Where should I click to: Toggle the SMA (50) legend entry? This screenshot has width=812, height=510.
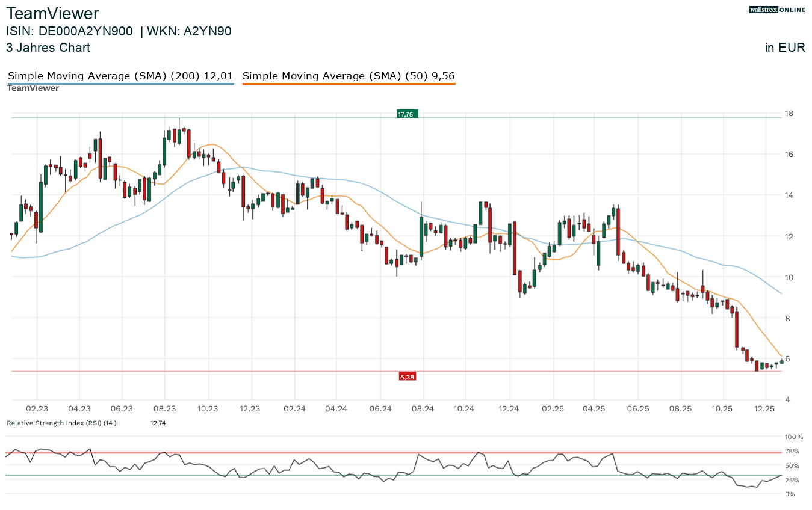(x=349, y=76)
